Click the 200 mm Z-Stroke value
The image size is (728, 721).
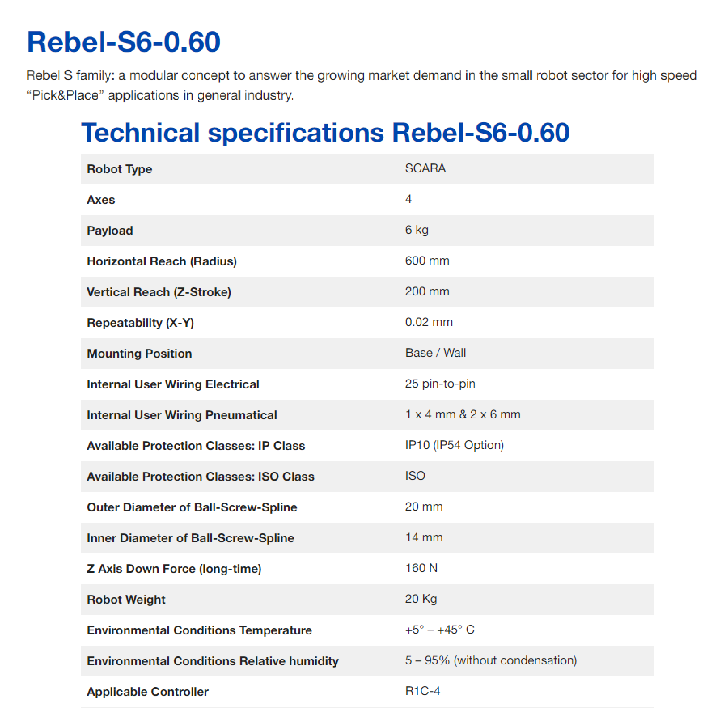pos(427,291)
